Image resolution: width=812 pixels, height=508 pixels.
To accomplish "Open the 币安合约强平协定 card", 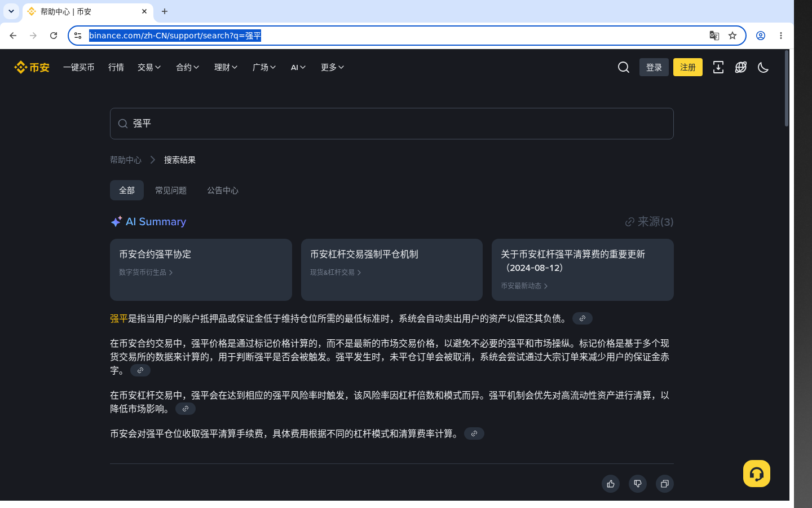I will (201, 270).
